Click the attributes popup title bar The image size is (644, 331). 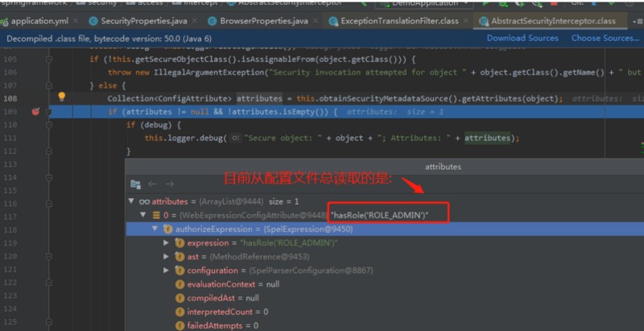(385, 167)
